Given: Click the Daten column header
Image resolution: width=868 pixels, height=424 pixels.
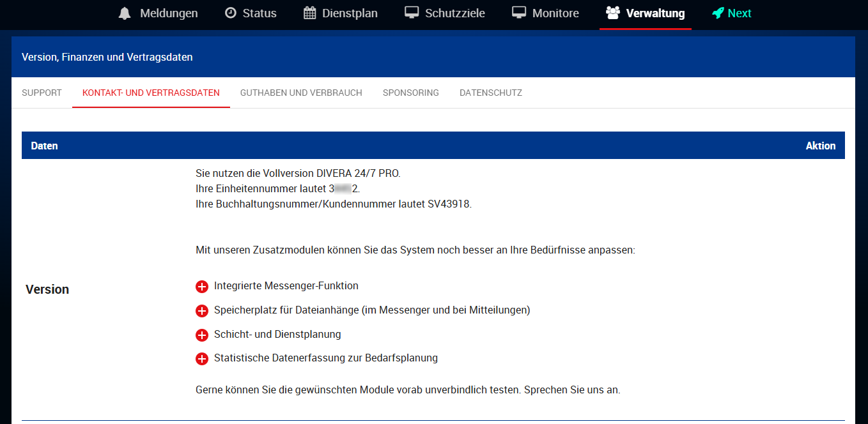Looking at the screenshot, I should pyautogui.click(x=44, y=146).
